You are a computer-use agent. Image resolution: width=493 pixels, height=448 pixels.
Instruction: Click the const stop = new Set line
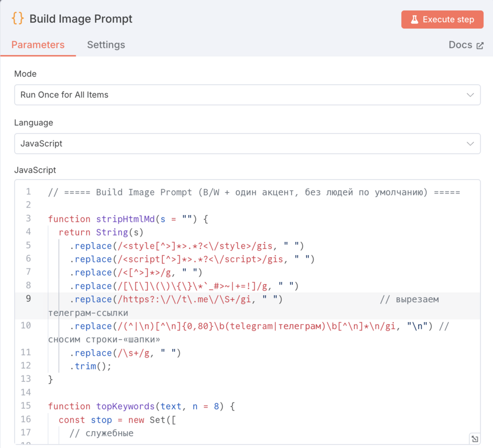coord(117,420)
